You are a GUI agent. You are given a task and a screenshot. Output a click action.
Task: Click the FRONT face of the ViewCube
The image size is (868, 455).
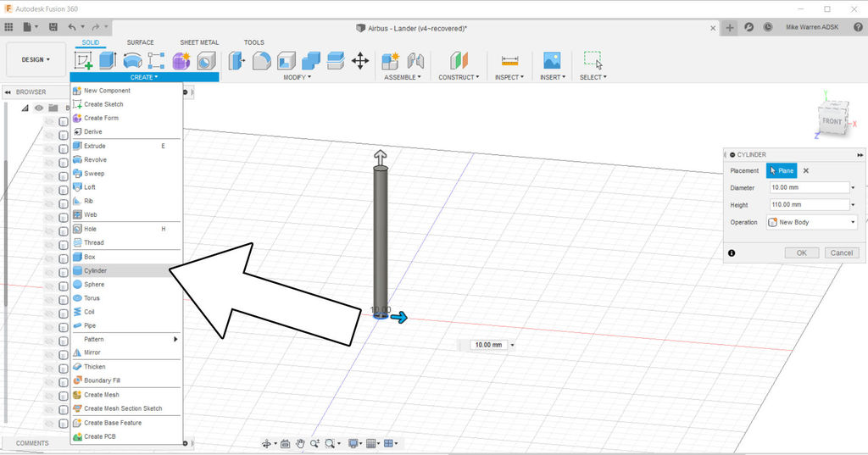click(x=832, y=121)
